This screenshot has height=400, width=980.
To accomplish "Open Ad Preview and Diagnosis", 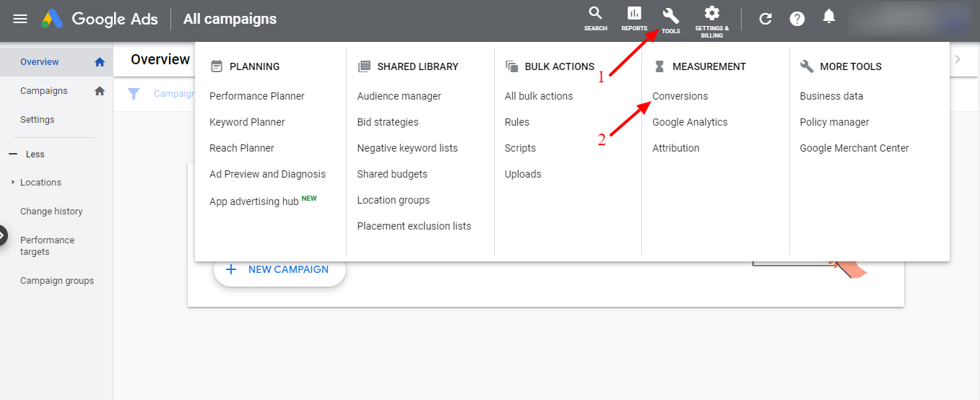I will pyautogui.click(x=267, y=174).
